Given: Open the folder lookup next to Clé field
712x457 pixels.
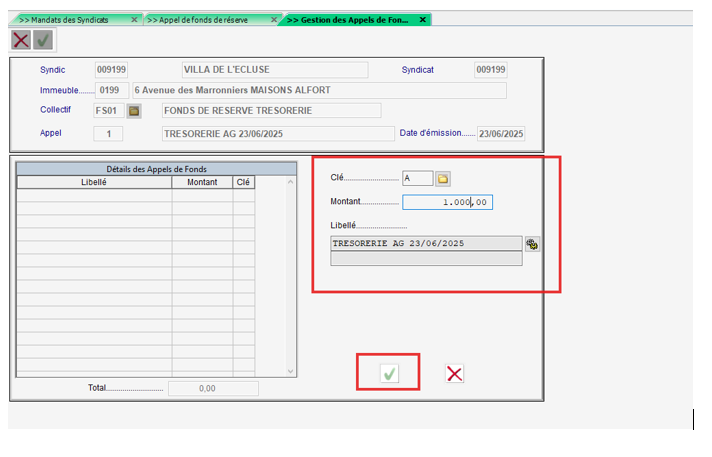Looking at the screenshot, I should coord(443,179).
